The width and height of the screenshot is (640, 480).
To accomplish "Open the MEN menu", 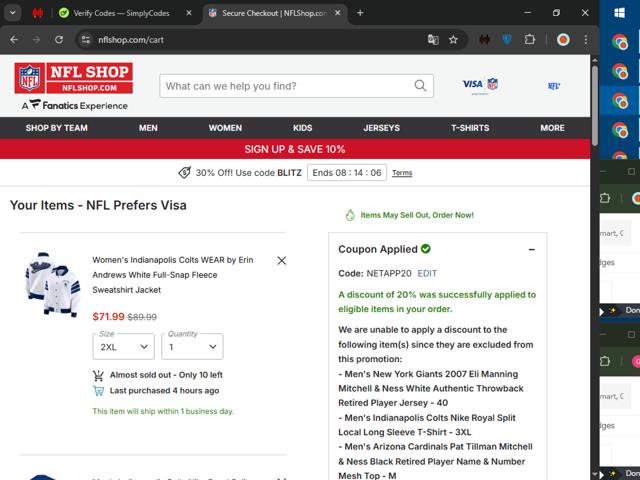I will (x=148, y=128).
